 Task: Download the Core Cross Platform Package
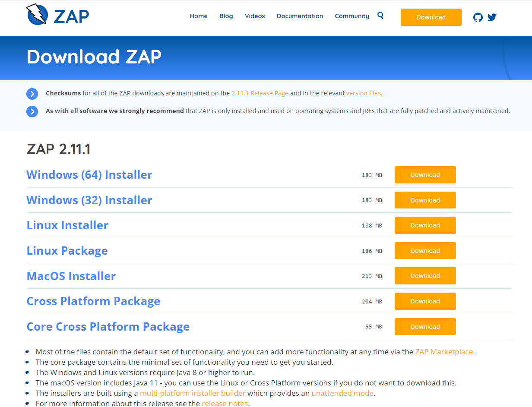click(425, 327)
